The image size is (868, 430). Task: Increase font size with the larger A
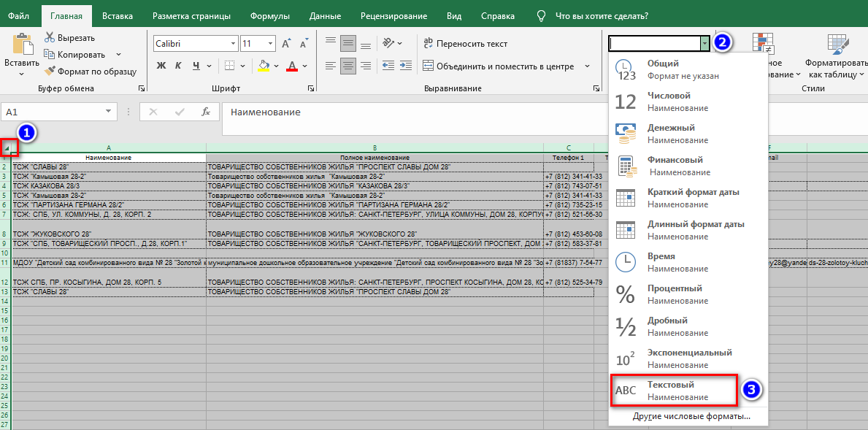[x=285, y=43]
